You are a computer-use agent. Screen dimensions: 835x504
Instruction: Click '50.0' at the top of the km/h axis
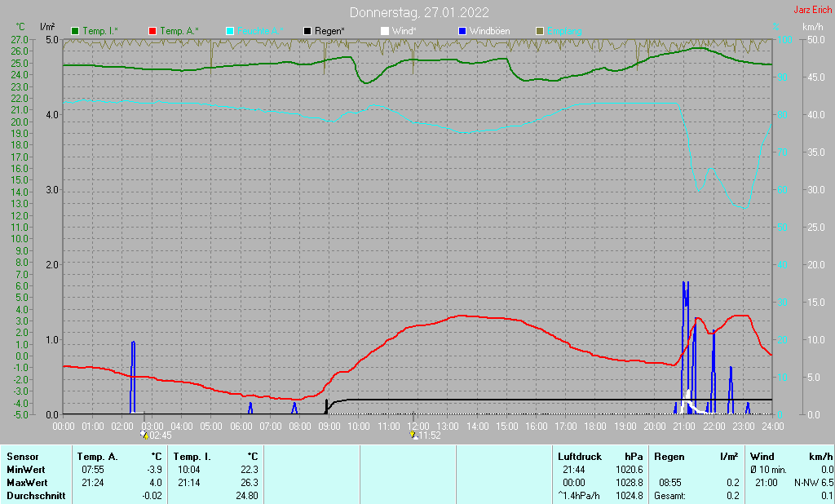815,40
